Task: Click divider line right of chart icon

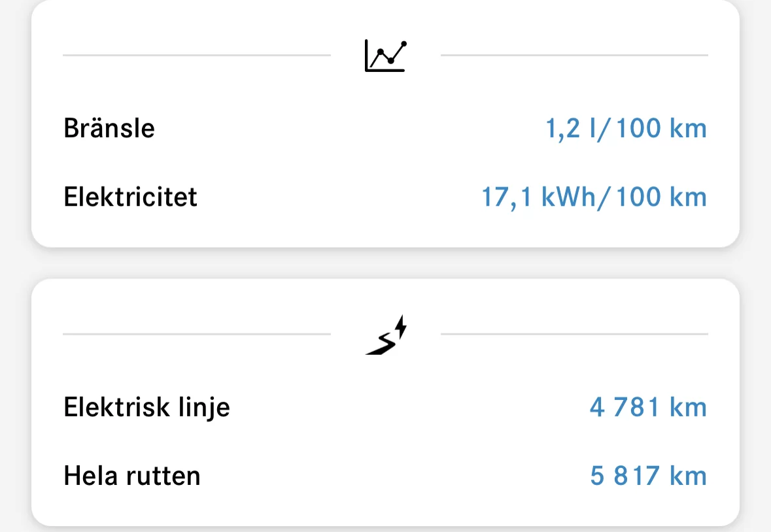Action: [x=574, y=56]
